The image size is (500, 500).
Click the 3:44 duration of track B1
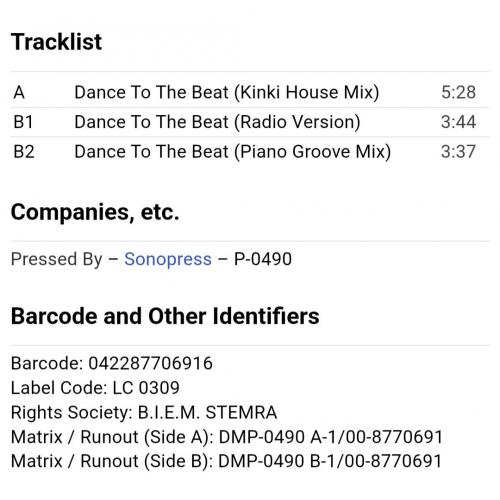tap(458, 122)
